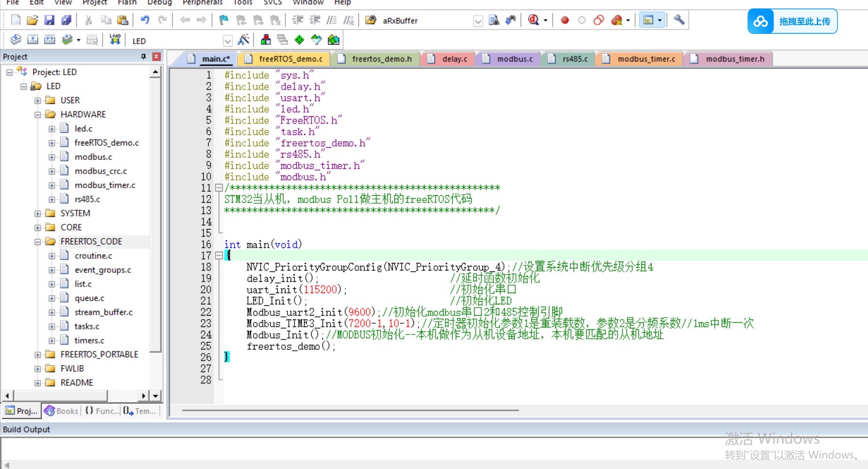Save all files
The image size is (868, 469).
(66, 20)
